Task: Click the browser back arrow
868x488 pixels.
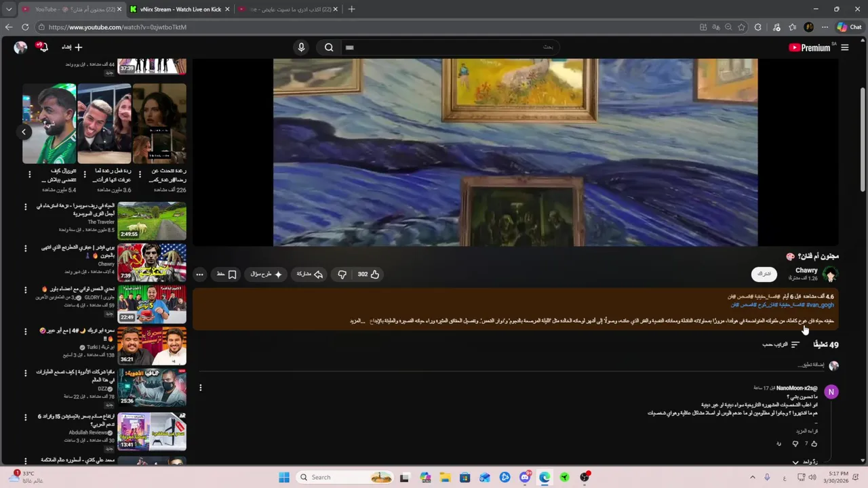Action: click(x=9, y=27)
